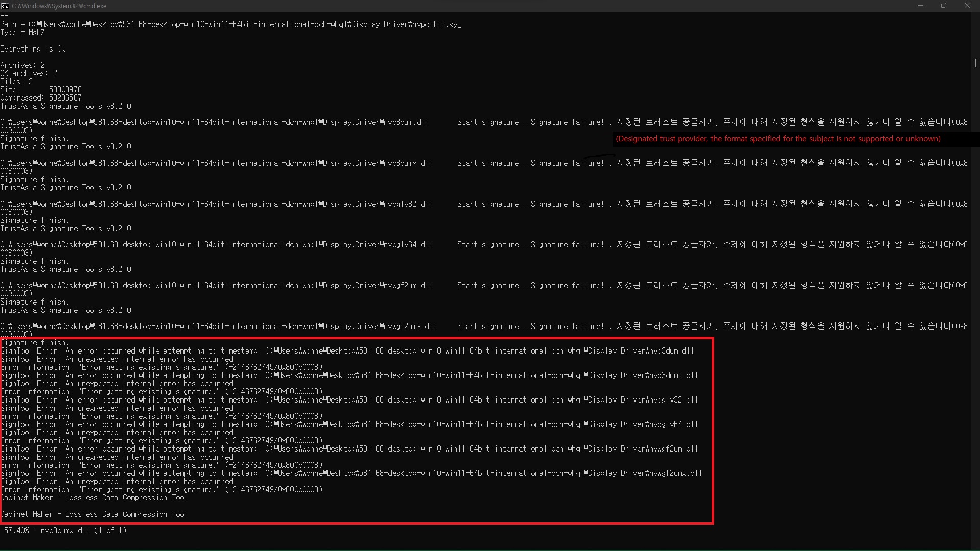Click the minimize window icon
The image size is (980, 551).
921,6
